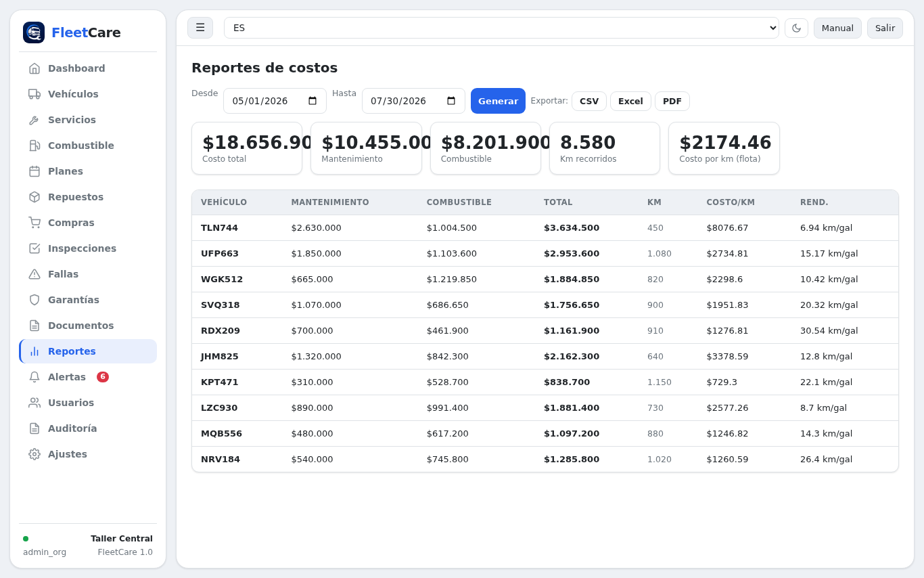Go to Vehículos section
The width and height of the screenshot is (924, 578).
coord(88,94)
